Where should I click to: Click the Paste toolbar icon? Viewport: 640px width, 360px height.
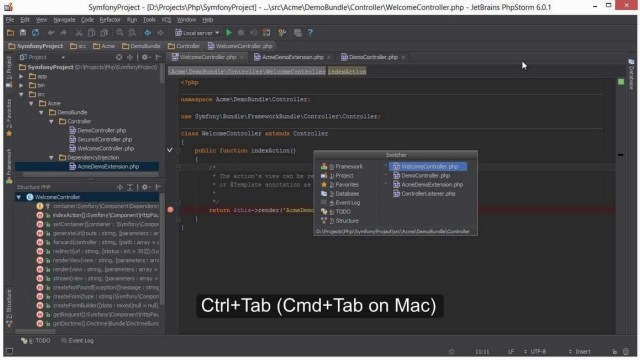click(104, 33)
